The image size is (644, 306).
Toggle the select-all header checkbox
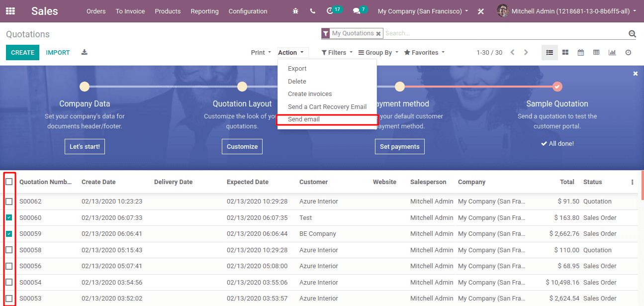pos(9,182)
